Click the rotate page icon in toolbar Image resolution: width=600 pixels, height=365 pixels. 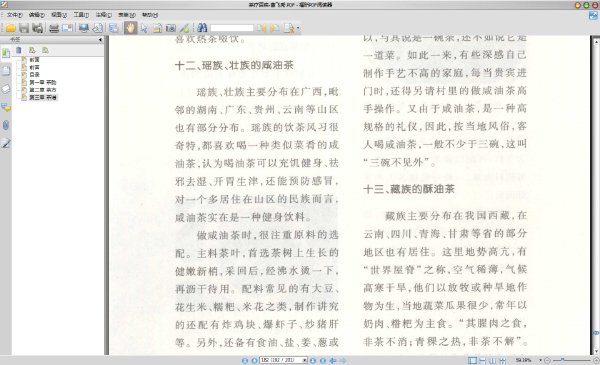98,28
